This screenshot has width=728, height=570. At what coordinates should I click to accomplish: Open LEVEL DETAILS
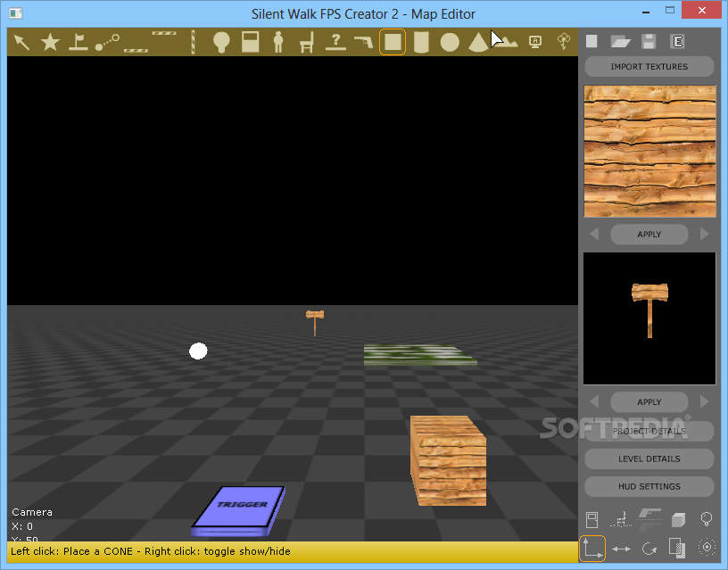pos(649,459)
